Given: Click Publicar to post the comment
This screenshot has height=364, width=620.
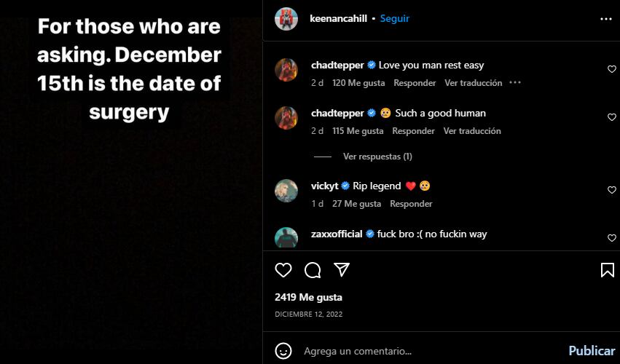Looking at the screenshot, I should tap(592, 350).
